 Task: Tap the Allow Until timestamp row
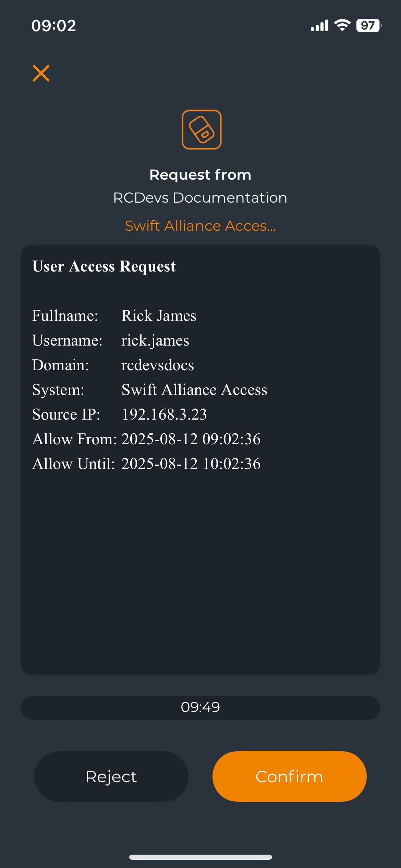click(x=146, y=464)
